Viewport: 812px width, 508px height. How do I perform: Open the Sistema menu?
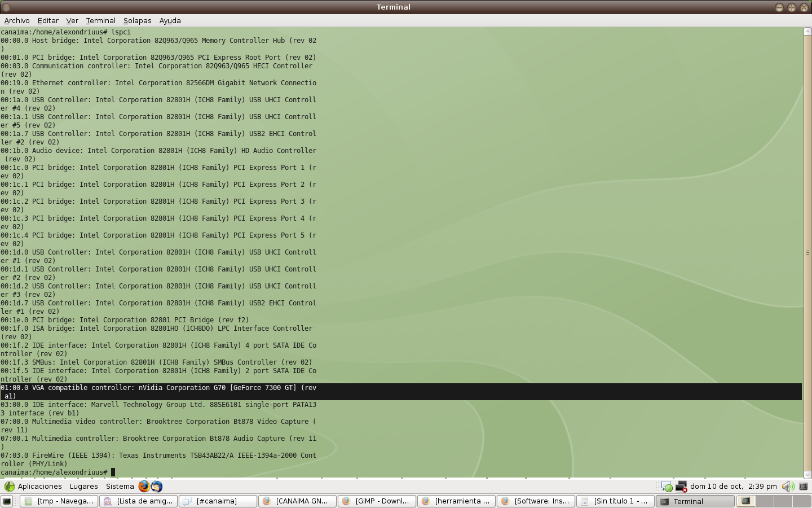120,486
